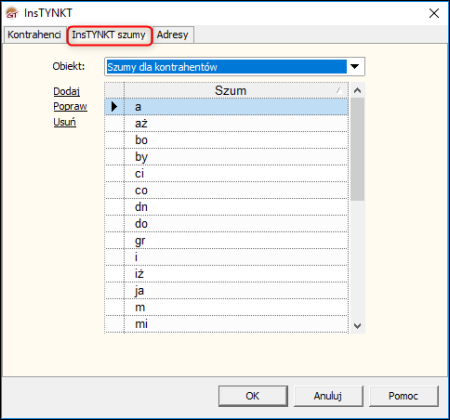Click the vertical scrollbar thumb
The width and height of the screenshot is (450, 420).
tap(357, 149)
